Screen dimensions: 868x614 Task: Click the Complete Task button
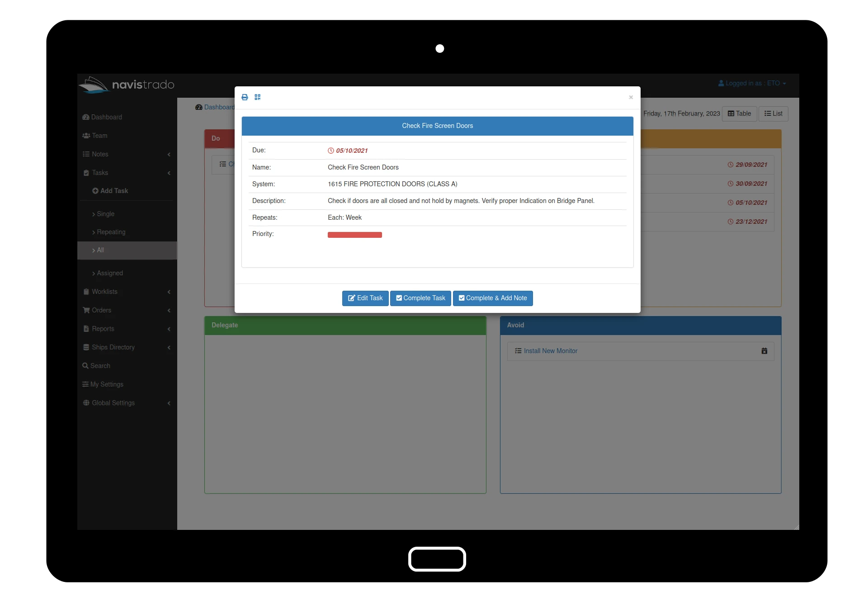pyautogui.click(x=420, y=298)
